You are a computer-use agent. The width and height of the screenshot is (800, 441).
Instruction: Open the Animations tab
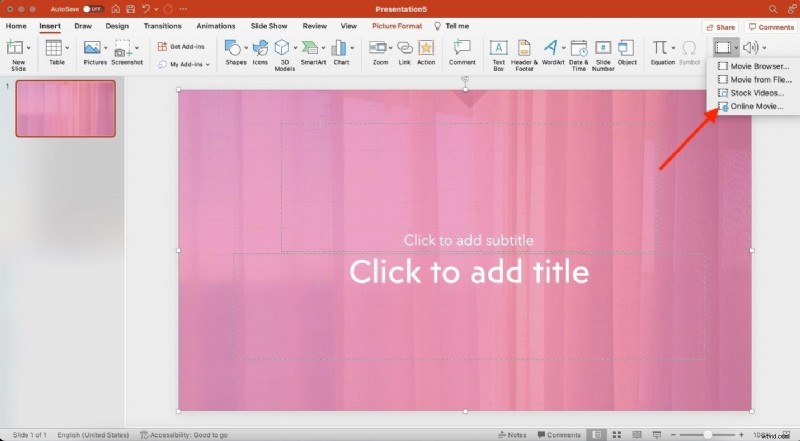[x=216, y=26]
